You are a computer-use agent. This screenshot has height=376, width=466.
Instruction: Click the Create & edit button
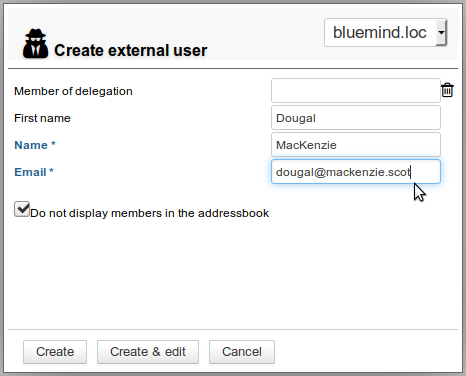(x=148, y=352)
